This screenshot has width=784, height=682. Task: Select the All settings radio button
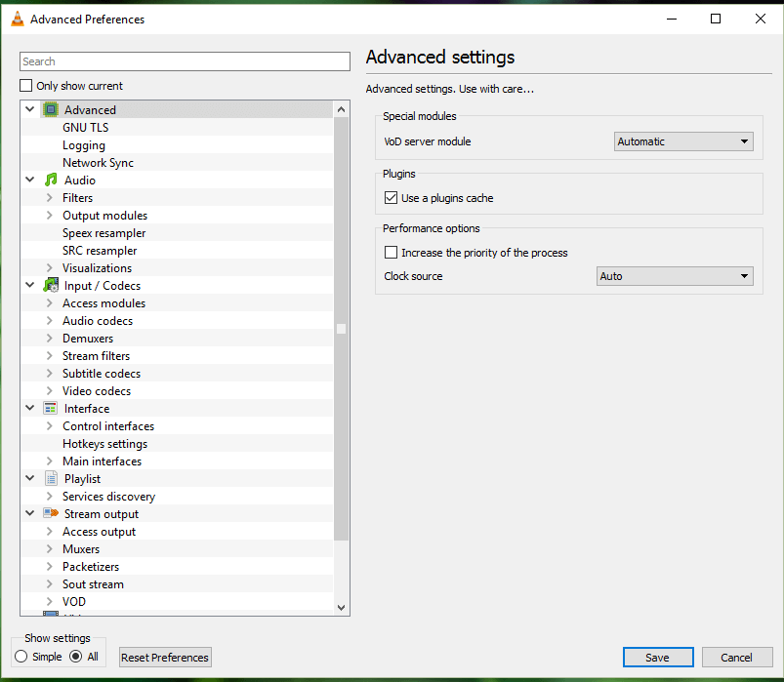click(x=75, y=657)
